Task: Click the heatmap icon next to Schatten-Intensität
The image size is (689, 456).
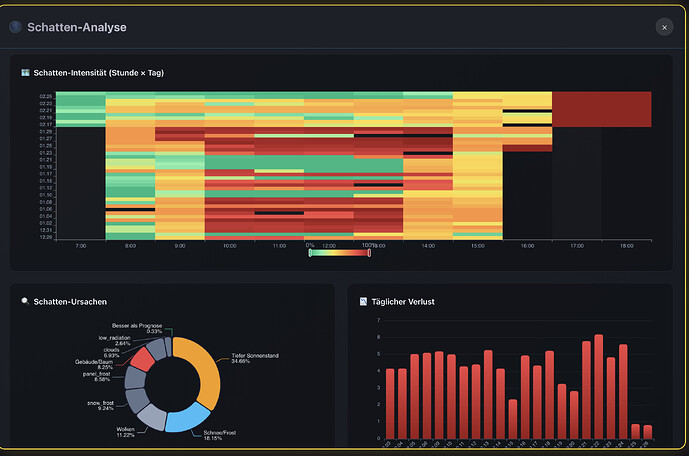Action: pyautogui.click(x=25, y=72)
